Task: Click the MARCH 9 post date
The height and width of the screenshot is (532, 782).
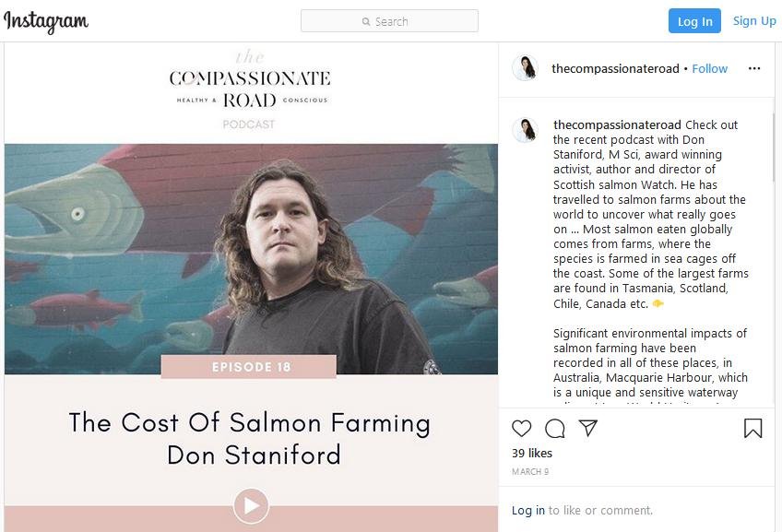Action: pyautogui.click(x=529, y=472)
